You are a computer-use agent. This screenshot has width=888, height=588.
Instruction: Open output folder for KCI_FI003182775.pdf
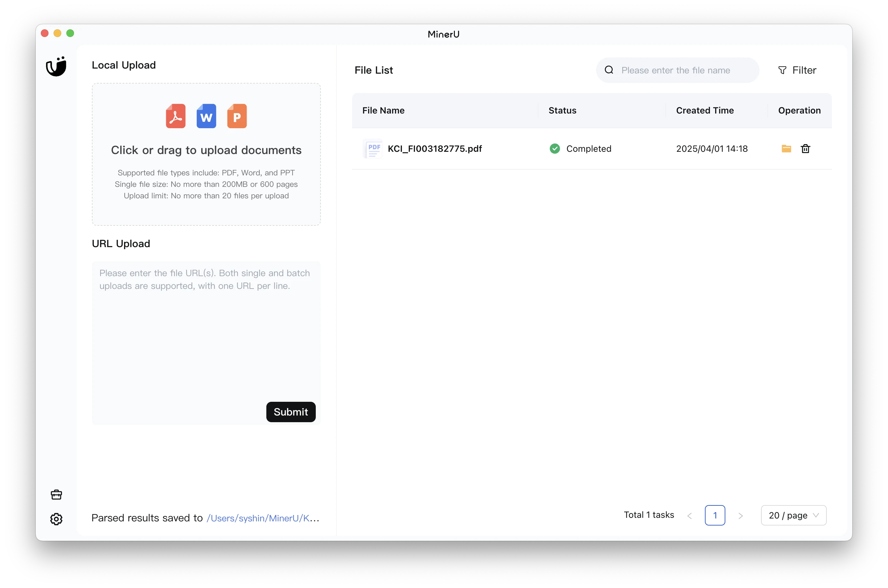(786, 149)
